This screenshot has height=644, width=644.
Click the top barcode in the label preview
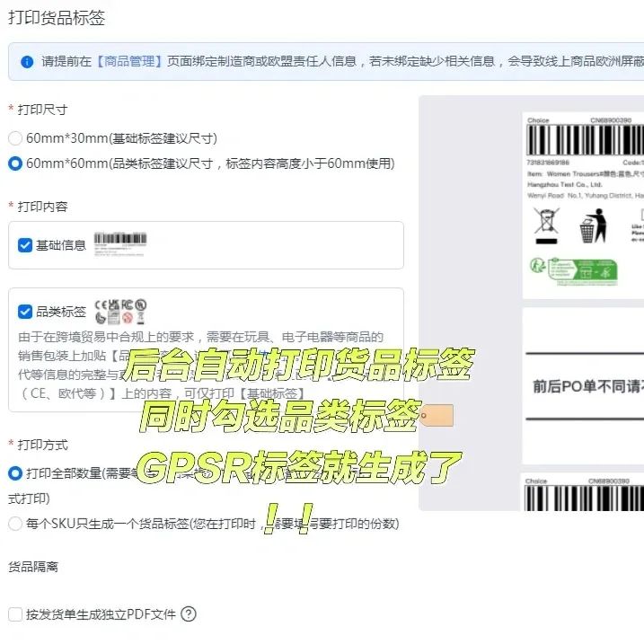click(x=586, y=139)
